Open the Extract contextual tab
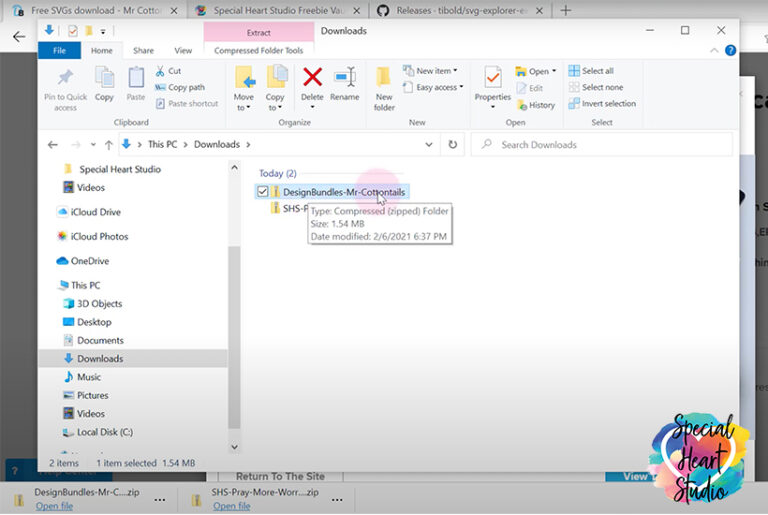This screenshot has height=515, width=768. tap(259, 32)
